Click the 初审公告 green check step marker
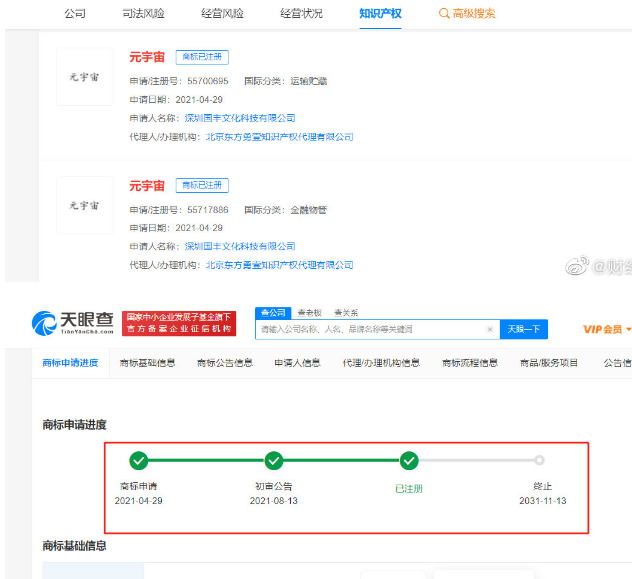The image size is (632, 579). point(274,460)
